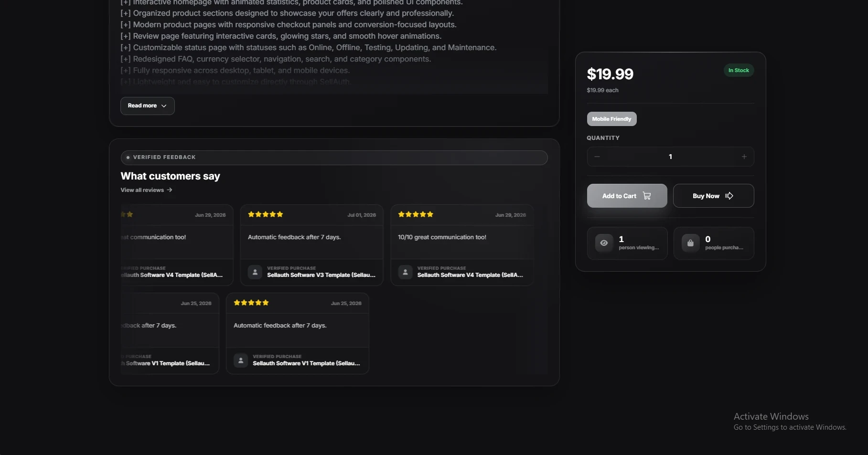Open the View all reviews link
The height and width of the screenshot is (455, 868).
(x=142, y=190)
